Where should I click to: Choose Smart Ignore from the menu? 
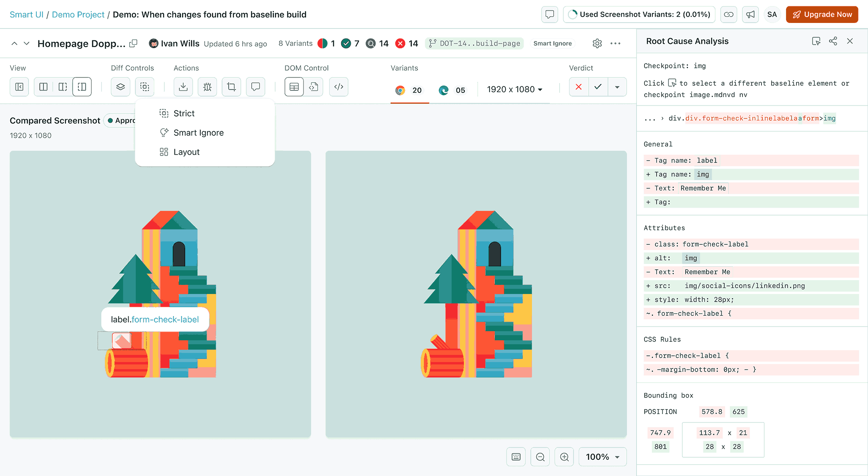coord(198,133)
